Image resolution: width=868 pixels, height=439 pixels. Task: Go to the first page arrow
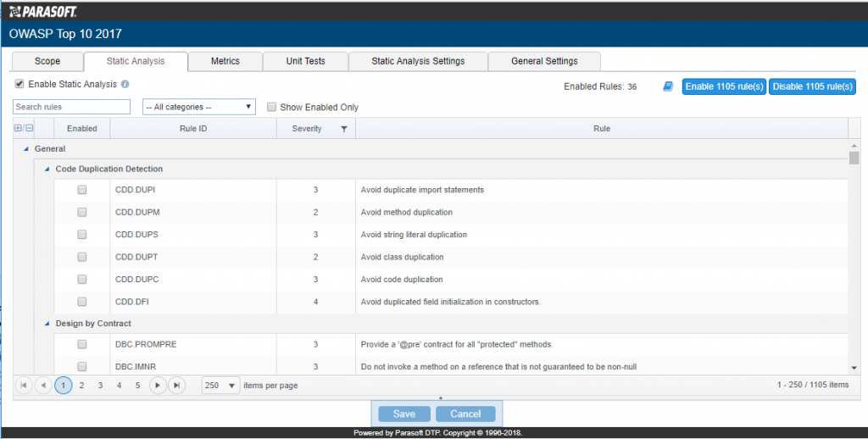point(23,385)
